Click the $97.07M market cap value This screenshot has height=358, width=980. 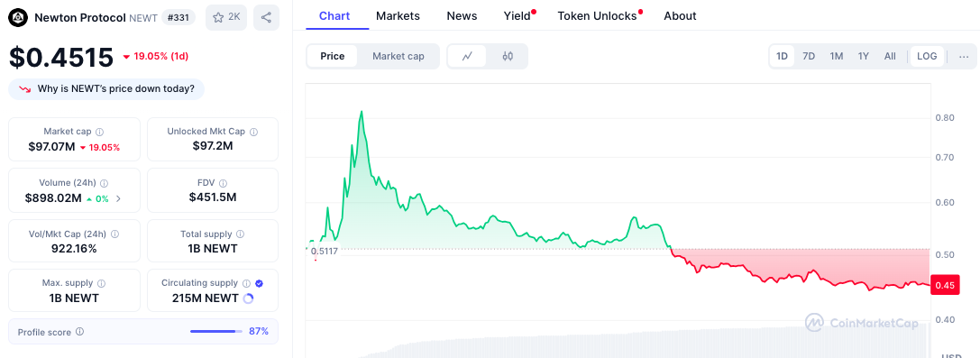tap(51, 148)
